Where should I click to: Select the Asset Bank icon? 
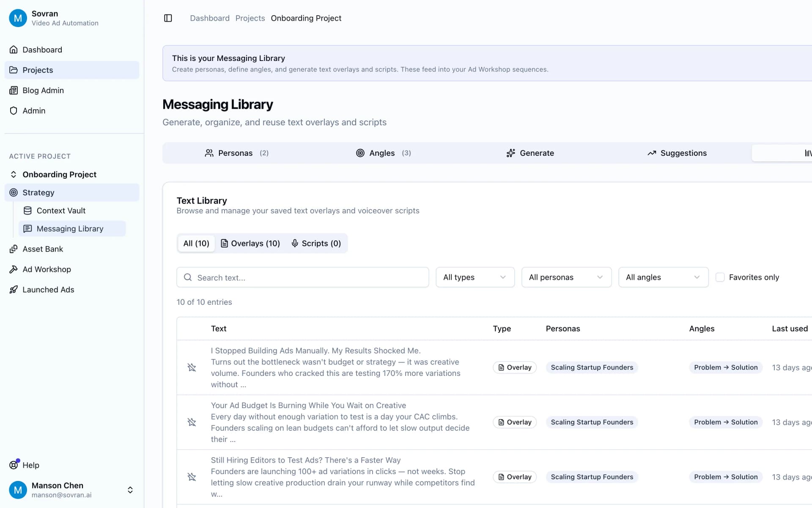pyautogui.click(x=14, y=249)
